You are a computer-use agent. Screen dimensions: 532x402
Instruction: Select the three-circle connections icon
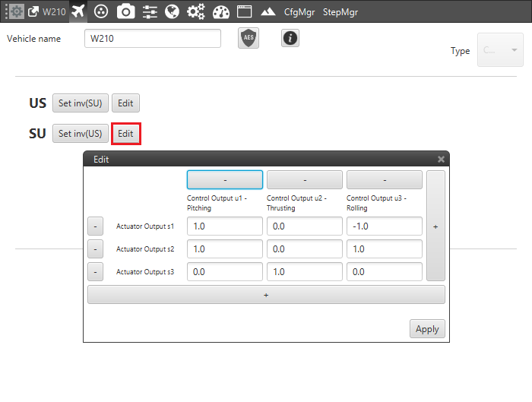(x=101, y=12)
